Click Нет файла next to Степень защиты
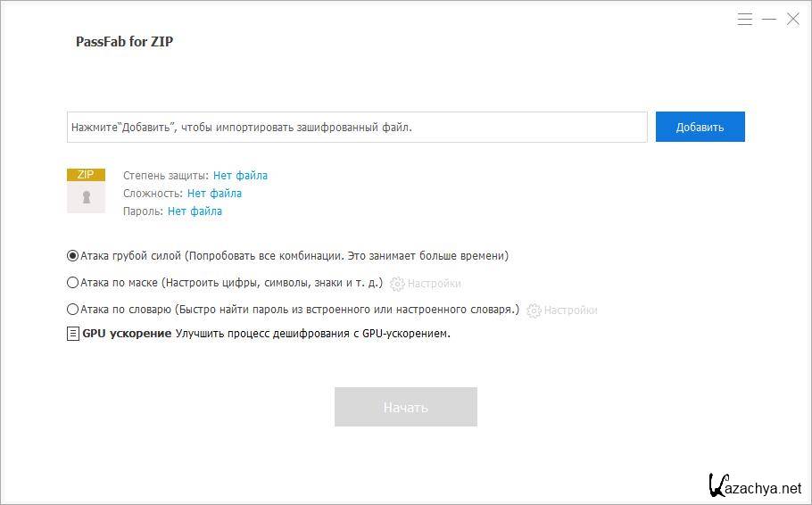 coord(240,176)
